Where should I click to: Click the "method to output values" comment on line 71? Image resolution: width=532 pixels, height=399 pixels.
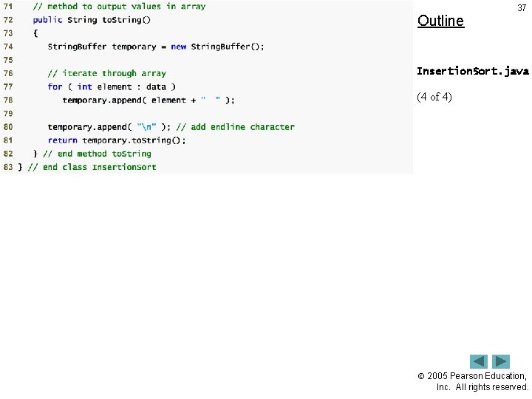(x=119, y=7)
